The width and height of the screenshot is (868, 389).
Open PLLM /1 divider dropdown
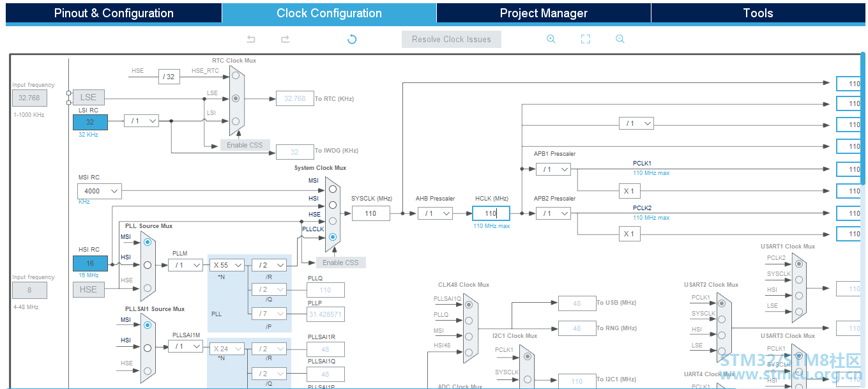tap(186, 265)
